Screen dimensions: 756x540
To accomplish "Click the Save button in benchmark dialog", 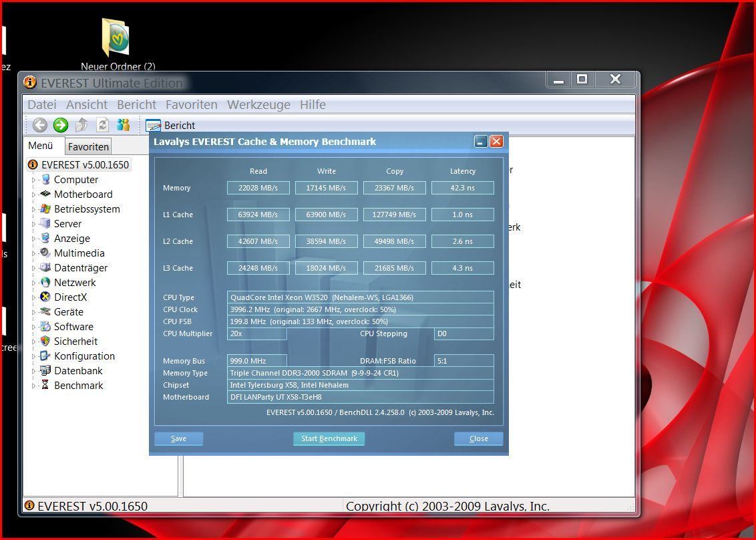I will coord(178,438).
